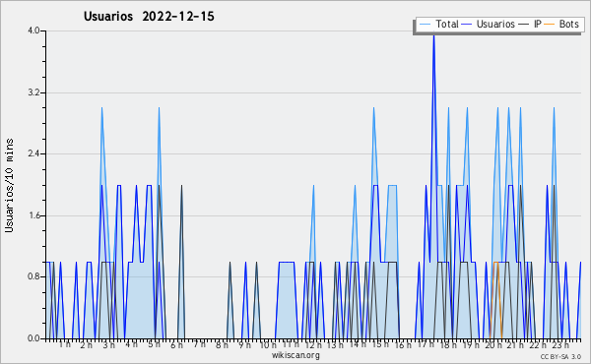
Task: Click the y-axis value 0.8
Action: click(33, 276)
